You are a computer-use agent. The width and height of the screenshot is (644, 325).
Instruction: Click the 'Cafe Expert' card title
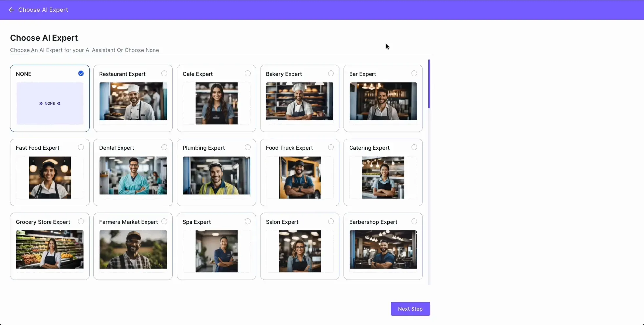click(x=198, y=74)
